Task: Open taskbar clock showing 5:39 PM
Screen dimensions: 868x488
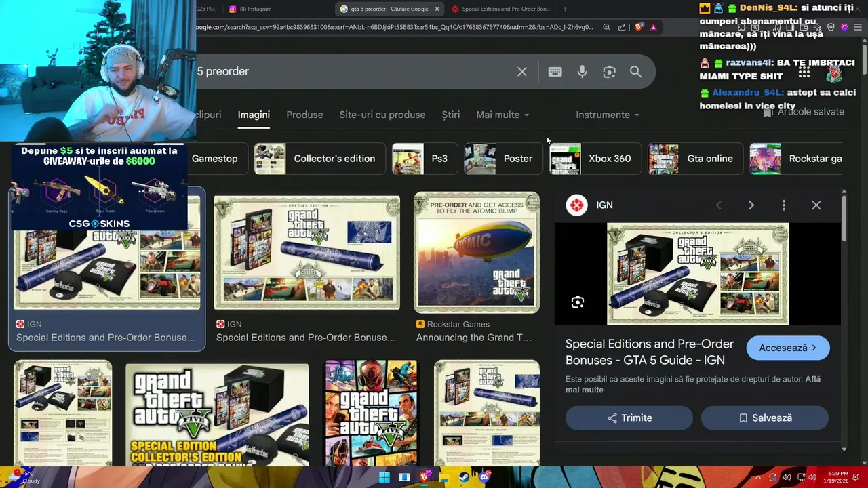Action: click(x=837, y=477)
